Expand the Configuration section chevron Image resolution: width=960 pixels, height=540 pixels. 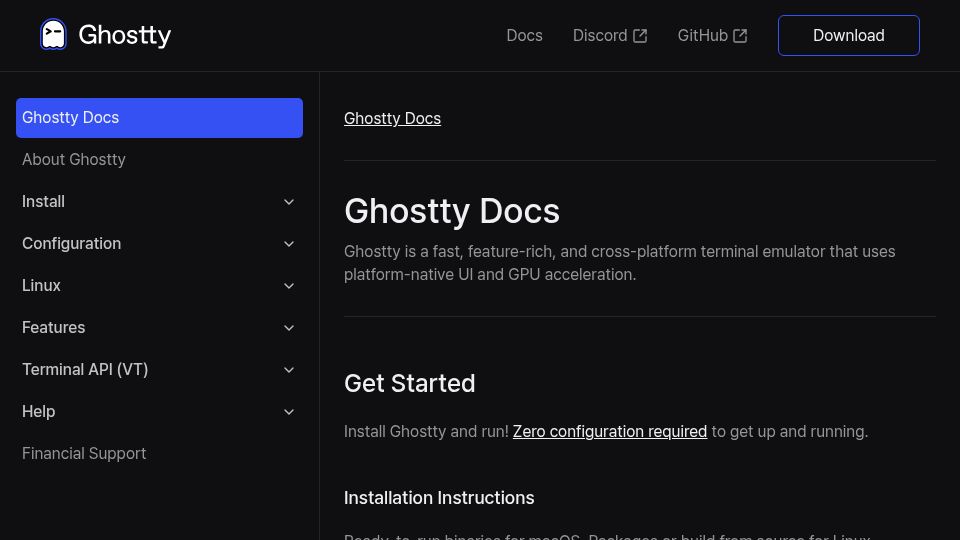pos(289,244)
